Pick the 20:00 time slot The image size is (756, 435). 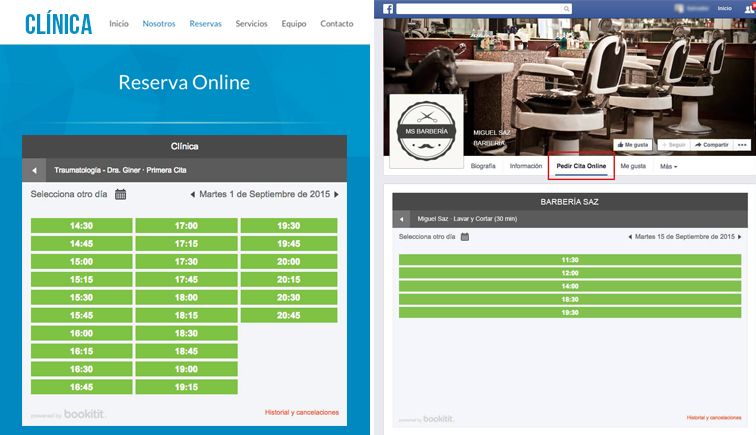coord(289,261)
